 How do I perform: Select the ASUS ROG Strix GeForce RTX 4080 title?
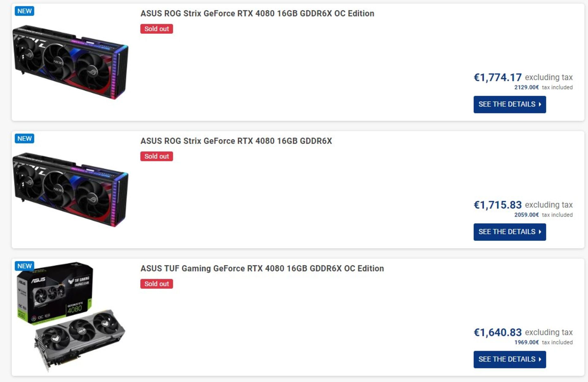coord(236,141)
